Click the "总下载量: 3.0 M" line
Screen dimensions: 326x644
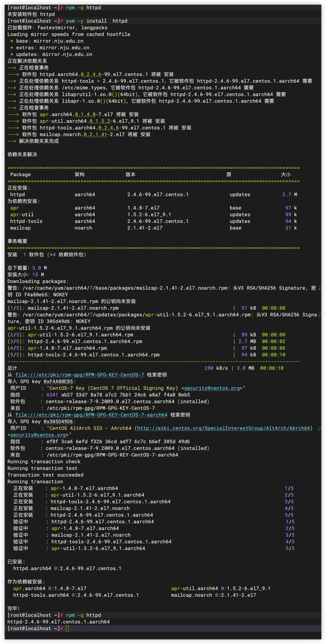pyautogui.click(x=26, y=268)
